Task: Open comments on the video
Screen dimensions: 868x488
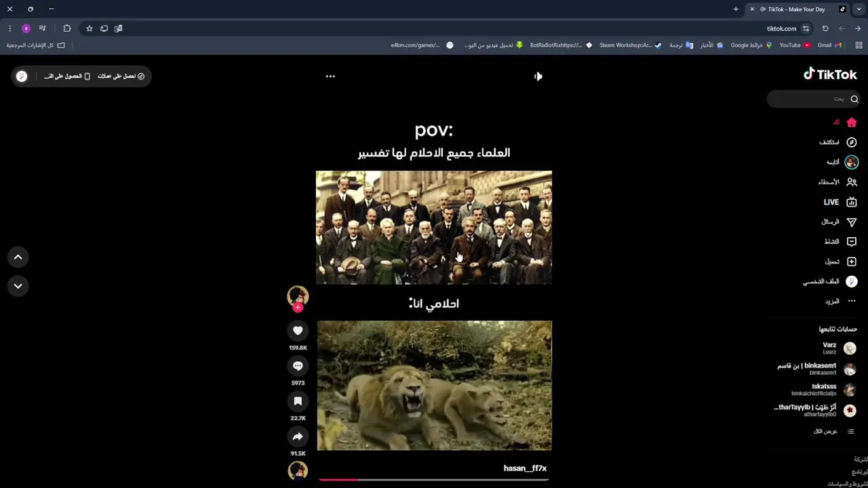Action: pos(298,365)
